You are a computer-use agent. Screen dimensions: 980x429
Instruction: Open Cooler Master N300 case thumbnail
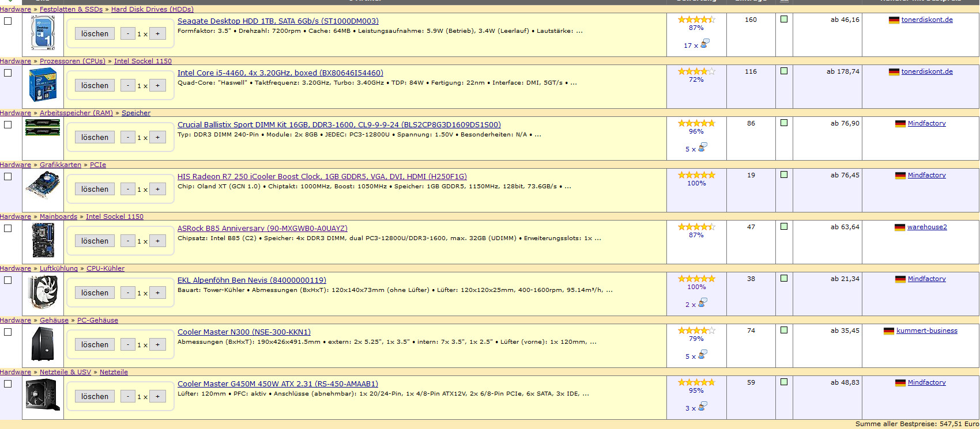click(x=43, y=344)
